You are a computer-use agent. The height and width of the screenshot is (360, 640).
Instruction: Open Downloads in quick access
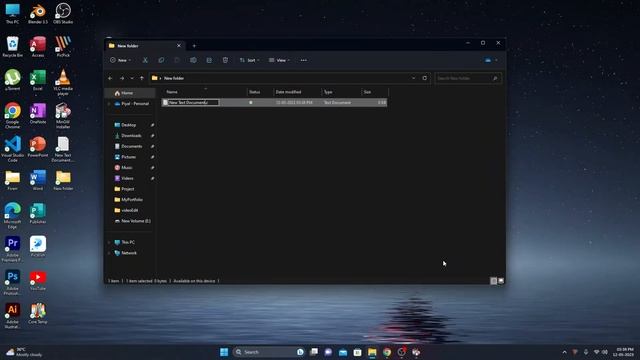point(131,136)
